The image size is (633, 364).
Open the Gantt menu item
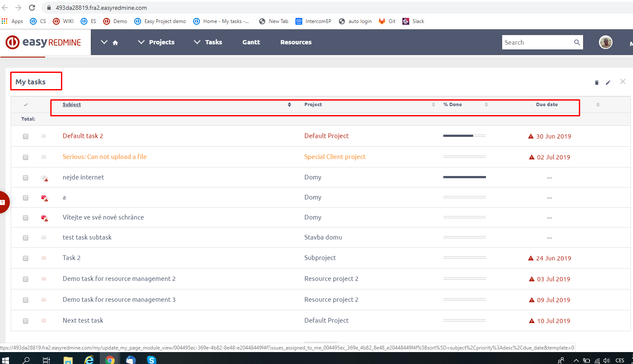tap(251, 42)
